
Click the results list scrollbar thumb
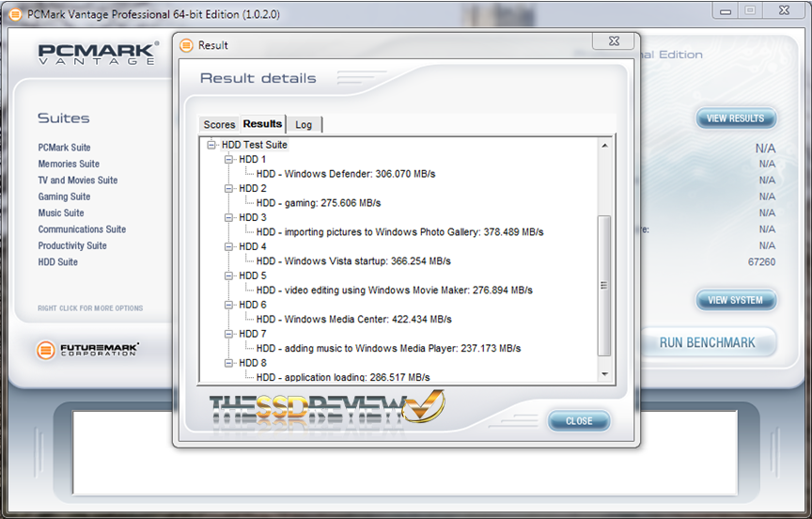604,286
